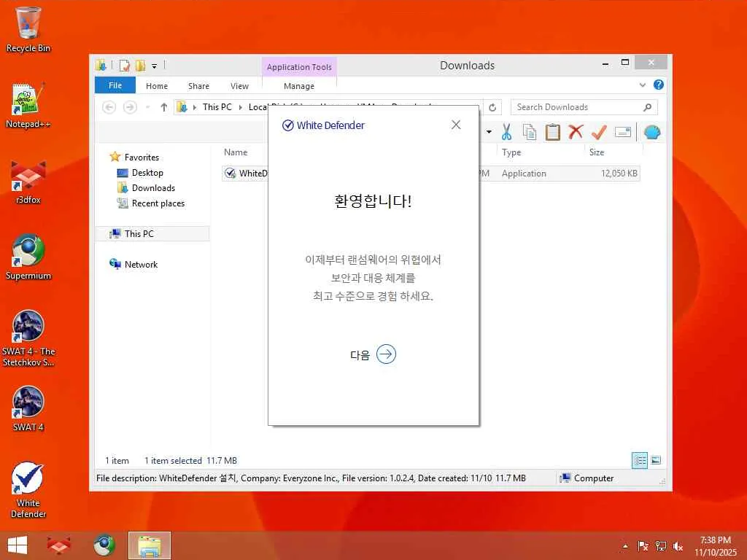The width and height of the screenshot is (747, 560).
Task: Refresh the Downloads folder view
Action: [x=492, y=108]
